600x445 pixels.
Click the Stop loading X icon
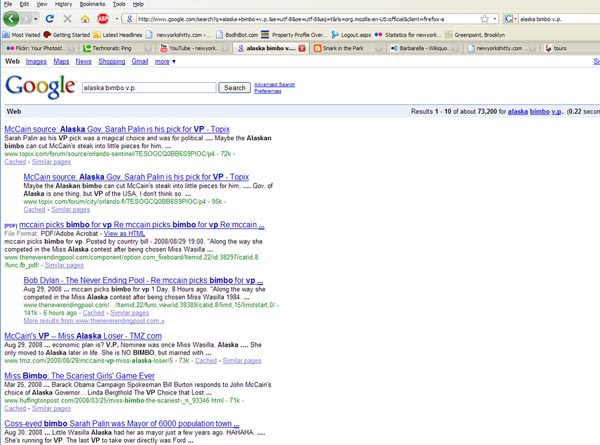[x=66, y=19]
